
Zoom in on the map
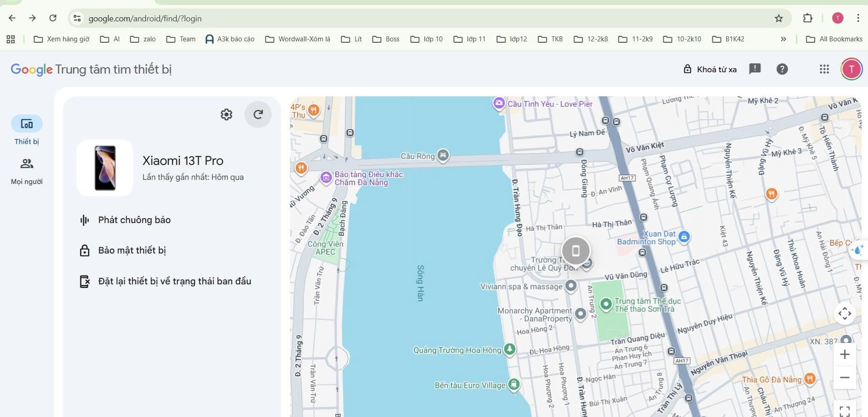(x=844, y=354)
